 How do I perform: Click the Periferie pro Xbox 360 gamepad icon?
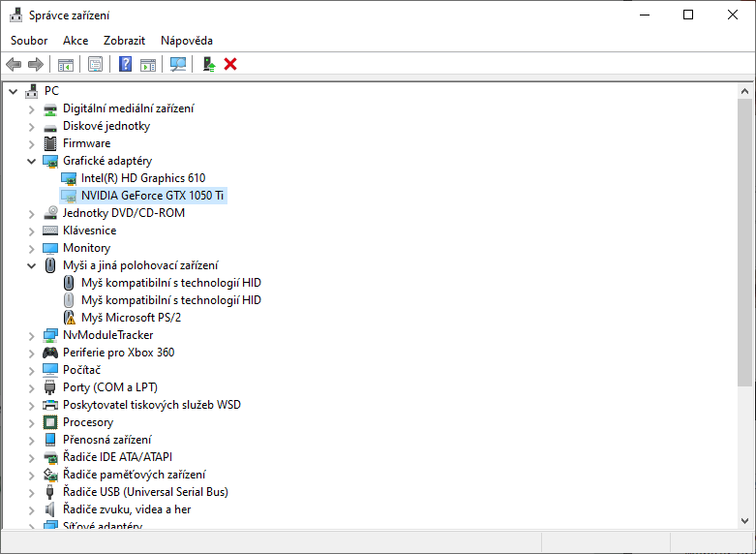(x=50, y=353)
